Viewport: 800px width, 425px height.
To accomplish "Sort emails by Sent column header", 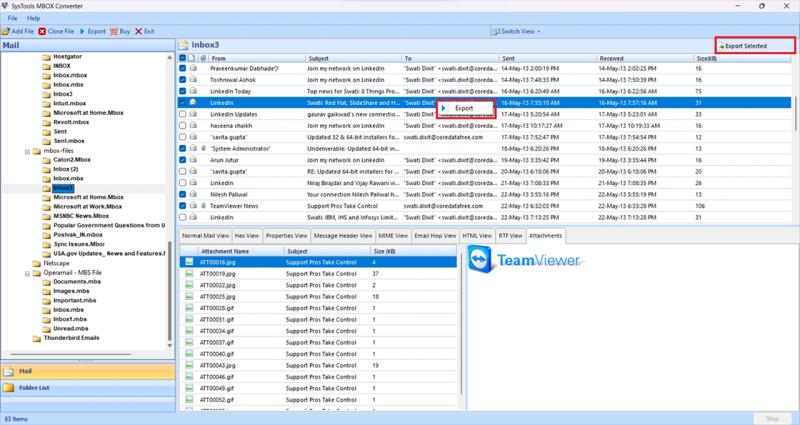I will click(547, 59).
